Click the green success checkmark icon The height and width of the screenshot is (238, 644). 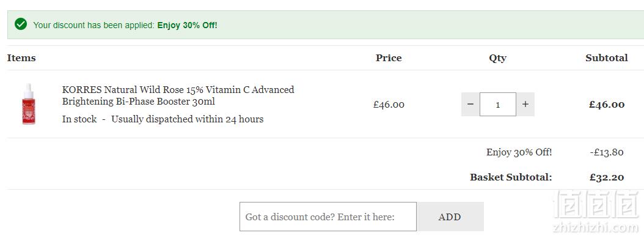pyautogui.click(x=21, y=24)
